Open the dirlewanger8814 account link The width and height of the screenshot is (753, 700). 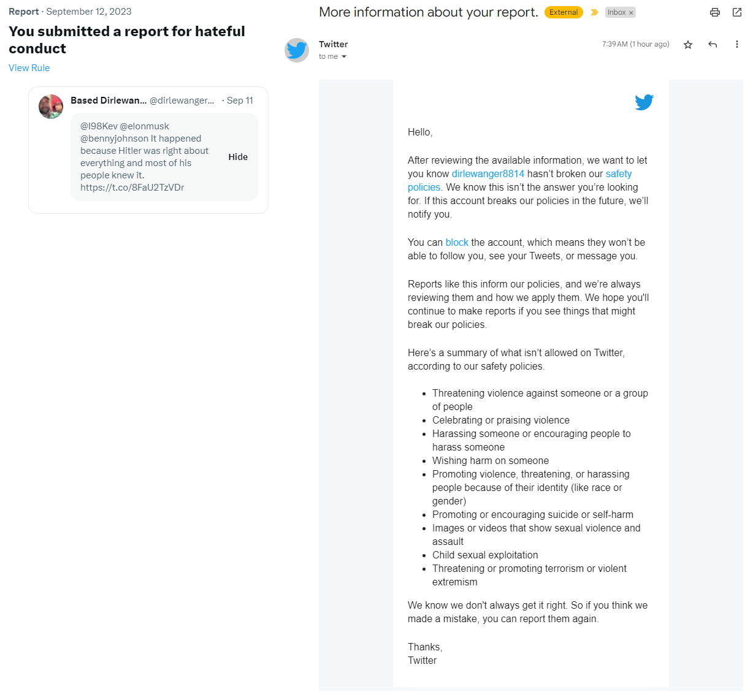[x=488, y=174]
